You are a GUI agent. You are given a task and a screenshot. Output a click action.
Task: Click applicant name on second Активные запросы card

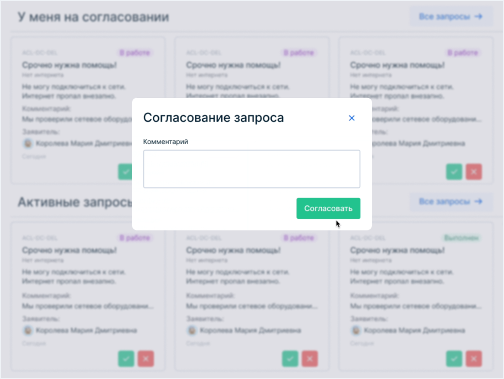click(x=250, y=330)
